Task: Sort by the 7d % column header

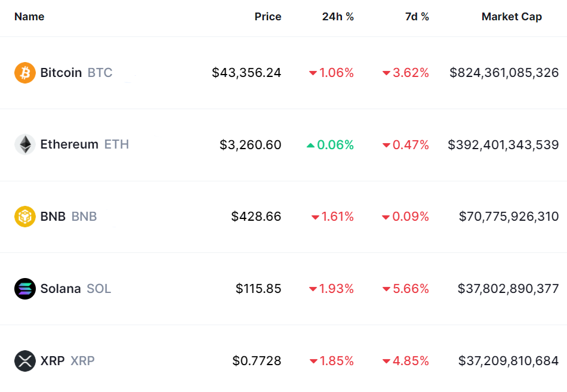Action: click(417, 17)
